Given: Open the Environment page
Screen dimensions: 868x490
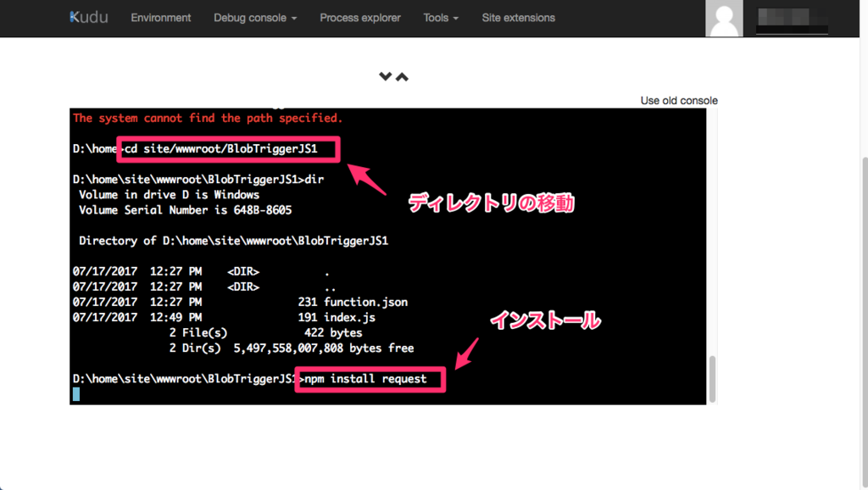Looking at the screenshot, I should [x=160, y=18].
